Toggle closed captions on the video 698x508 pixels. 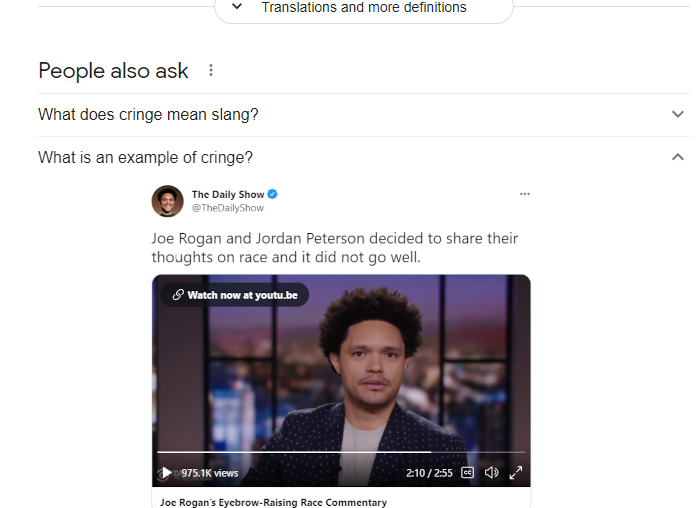click(x=467, y=472)
